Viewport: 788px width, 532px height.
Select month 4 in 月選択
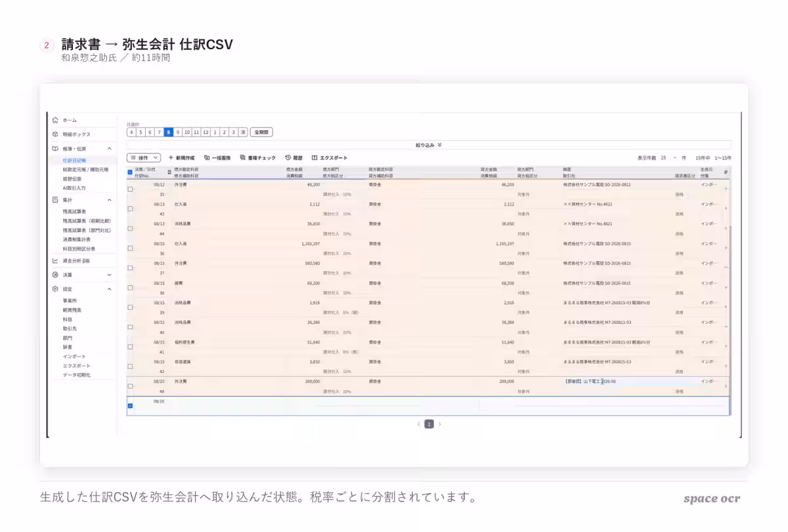[131, 132]
